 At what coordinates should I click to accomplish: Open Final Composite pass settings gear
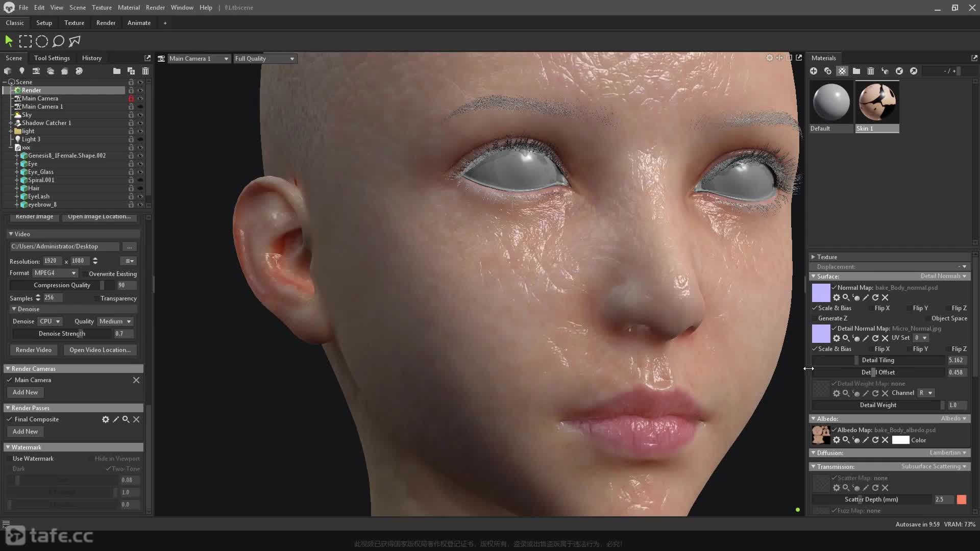click(106, 419)
